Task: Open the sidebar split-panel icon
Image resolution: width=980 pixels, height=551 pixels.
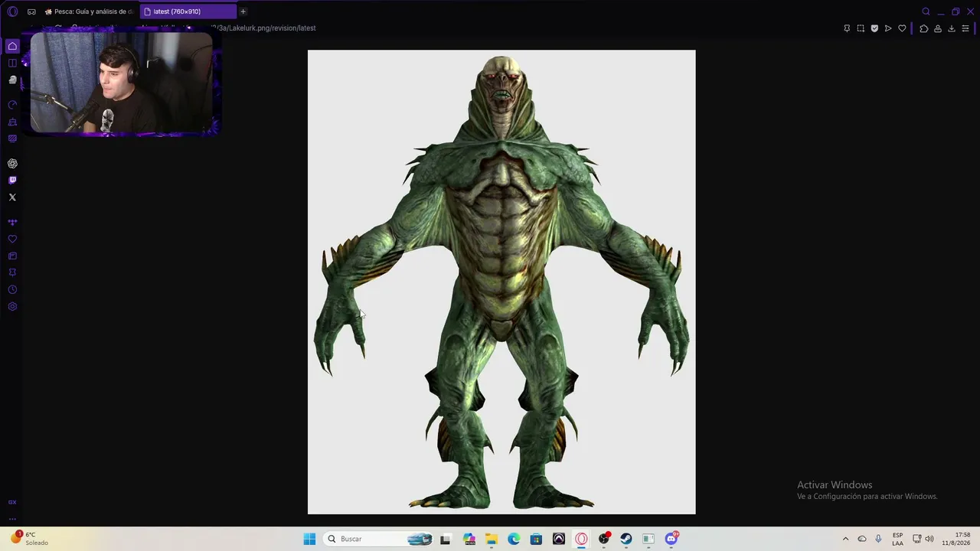Action: point(12,63)
